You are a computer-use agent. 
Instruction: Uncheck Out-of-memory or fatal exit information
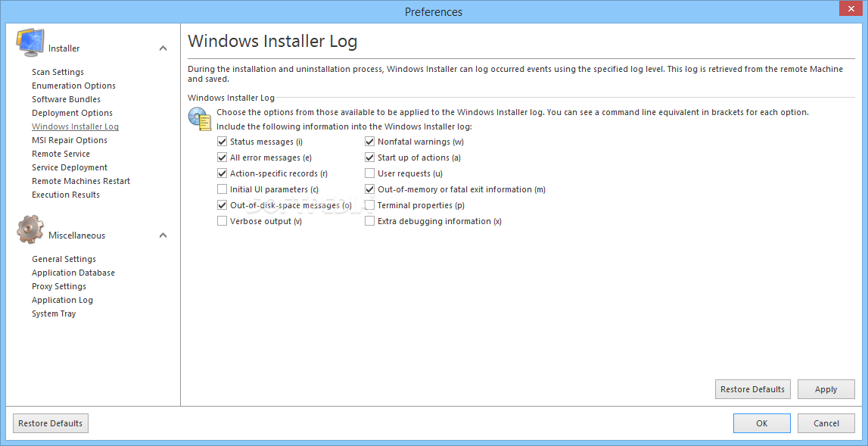(370, 189)
